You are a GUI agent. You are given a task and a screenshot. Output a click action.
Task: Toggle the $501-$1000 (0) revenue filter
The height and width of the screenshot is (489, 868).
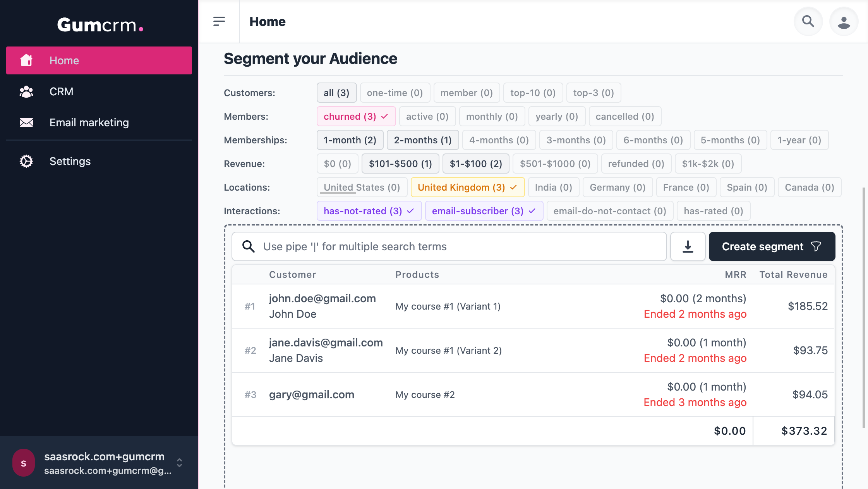click(555, 164)
